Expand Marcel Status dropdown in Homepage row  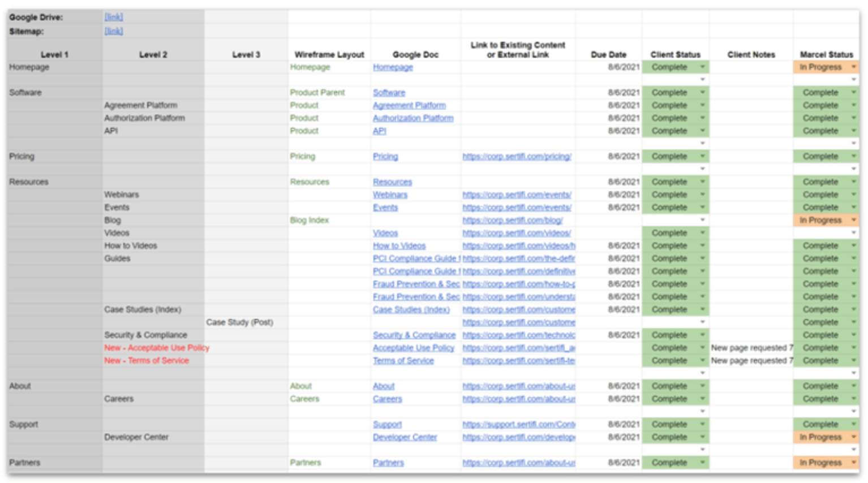coord(853,67)
